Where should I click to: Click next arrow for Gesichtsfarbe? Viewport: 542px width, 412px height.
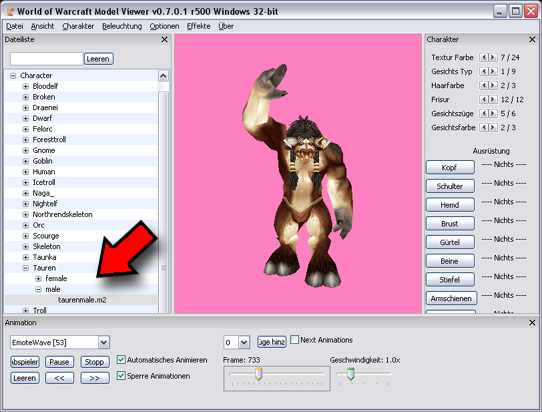point(493,128)
